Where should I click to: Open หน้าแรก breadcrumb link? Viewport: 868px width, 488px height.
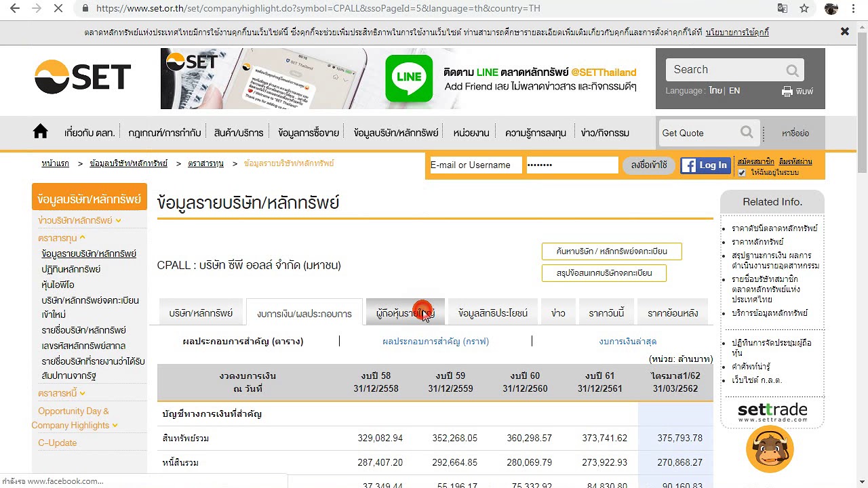tap(55, 164)
